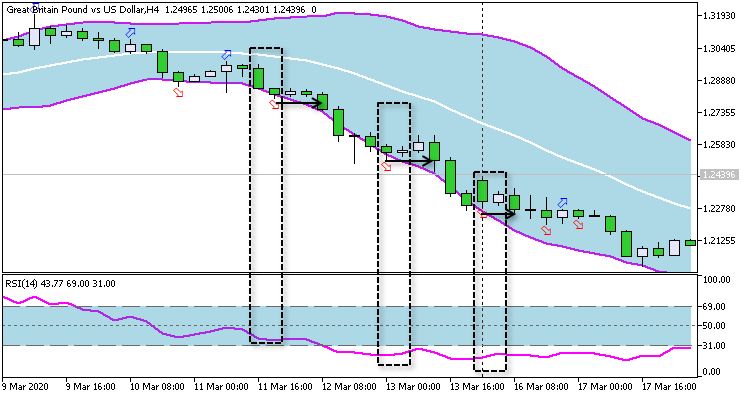
Task: Click the 12 Mar 08:00 time label
Action: point(349,387)
